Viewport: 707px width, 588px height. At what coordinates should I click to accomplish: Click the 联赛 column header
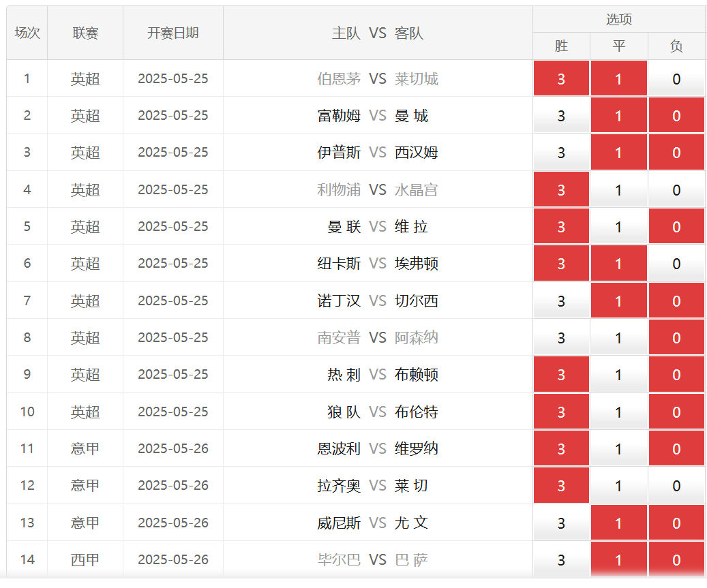(85, 33)
